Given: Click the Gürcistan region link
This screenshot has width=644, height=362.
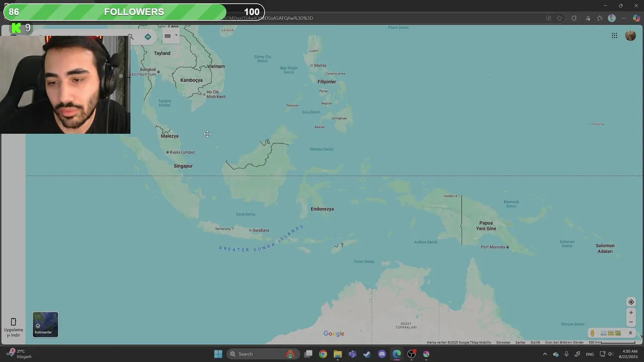Looking at the screenshot, I should pyautogui.click(x=503, y=342).
